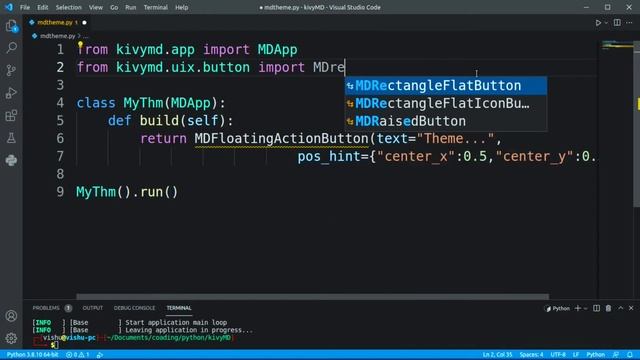Choose MDRectangleFlatIconBu… suggestion
The width and height of the screenshot is (640, 360).
(x=446, y=104)
